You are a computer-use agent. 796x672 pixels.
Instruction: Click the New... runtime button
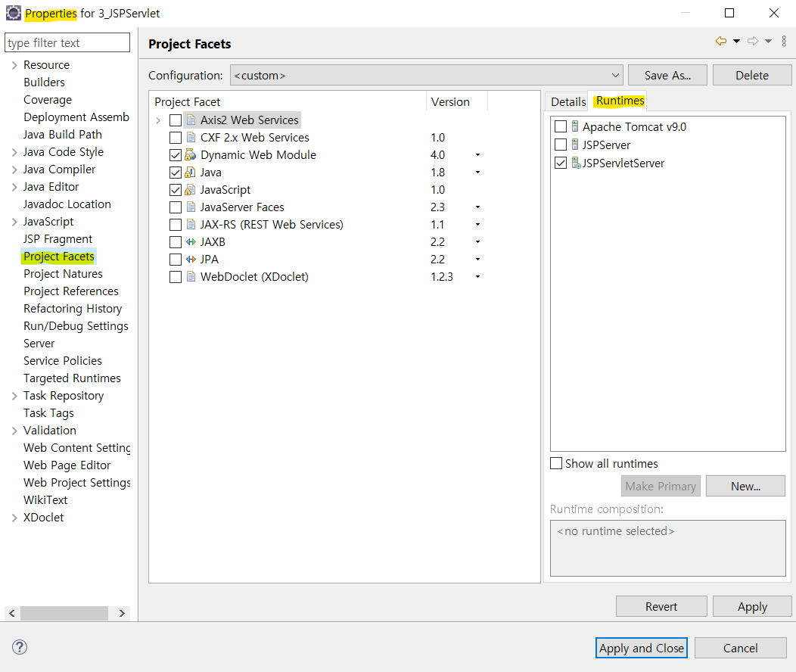[745, 486]
